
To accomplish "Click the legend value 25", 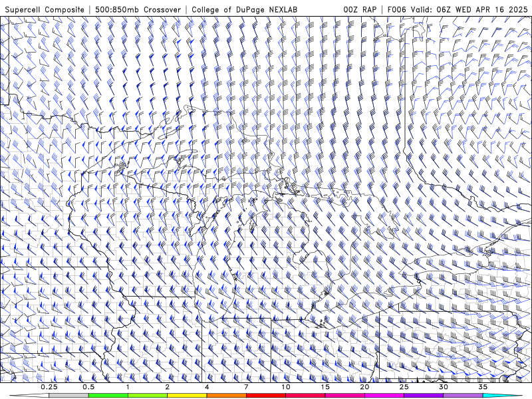I will (x=404, y=387).
